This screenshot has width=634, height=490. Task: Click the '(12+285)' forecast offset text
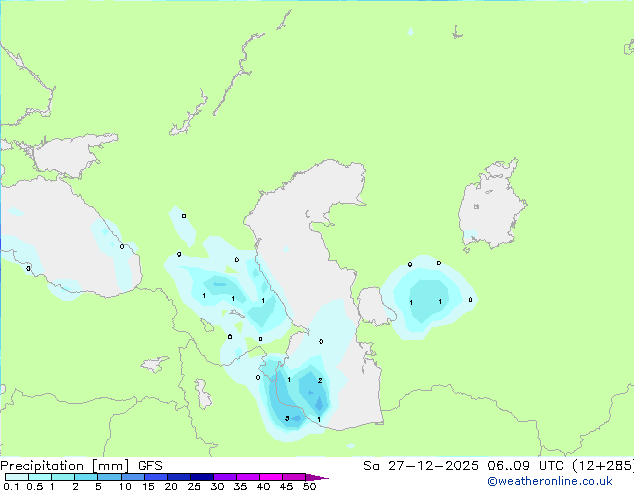[x=603, y=466]
